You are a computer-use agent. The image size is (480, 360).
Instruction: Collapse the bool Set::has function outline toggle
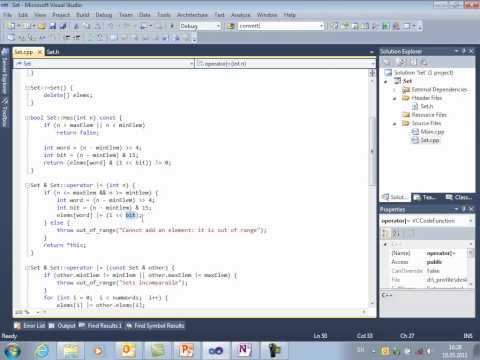[27, 118]
